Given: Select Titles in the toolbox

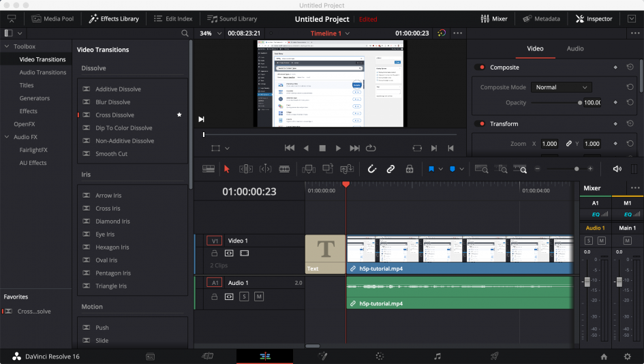Looking at the screenshot, I should coord(27,85).
